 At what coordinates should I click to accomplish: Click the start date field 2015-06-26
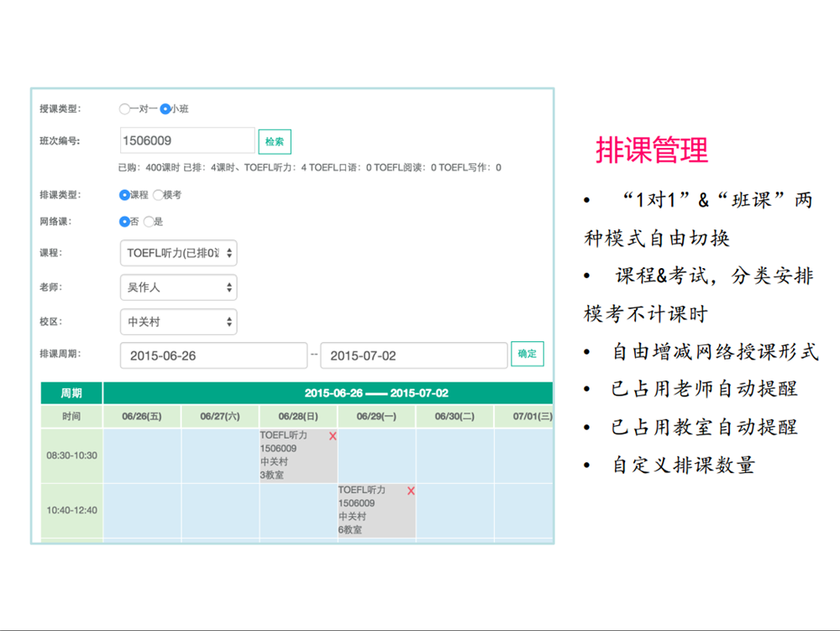pos(213,355)
